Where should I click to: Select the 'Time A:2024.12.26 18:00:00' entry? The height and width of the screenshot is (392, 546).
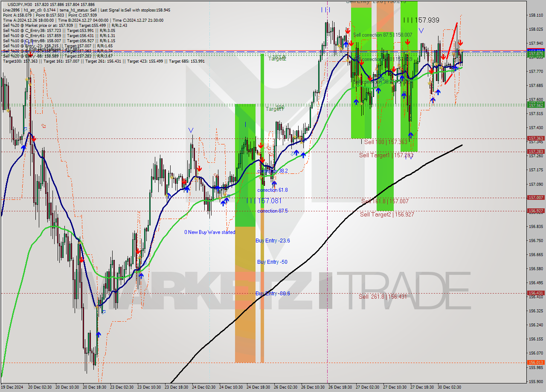coord(28,20)
